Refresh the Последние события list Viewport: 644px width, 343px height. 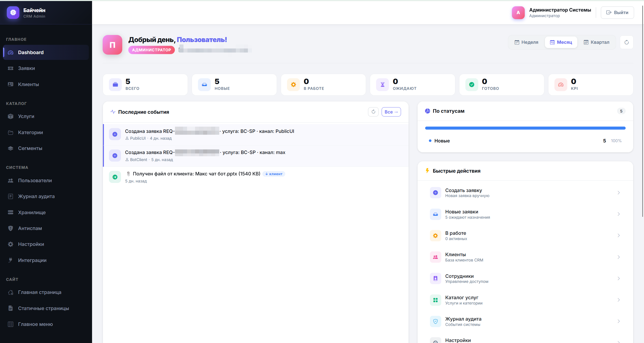point(373,112)
